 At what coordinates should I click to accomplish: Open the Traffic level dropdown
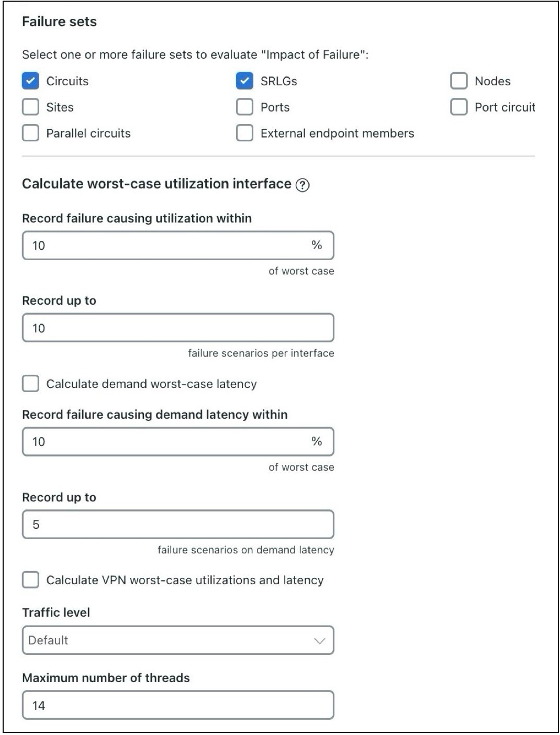tap(177, 640)
